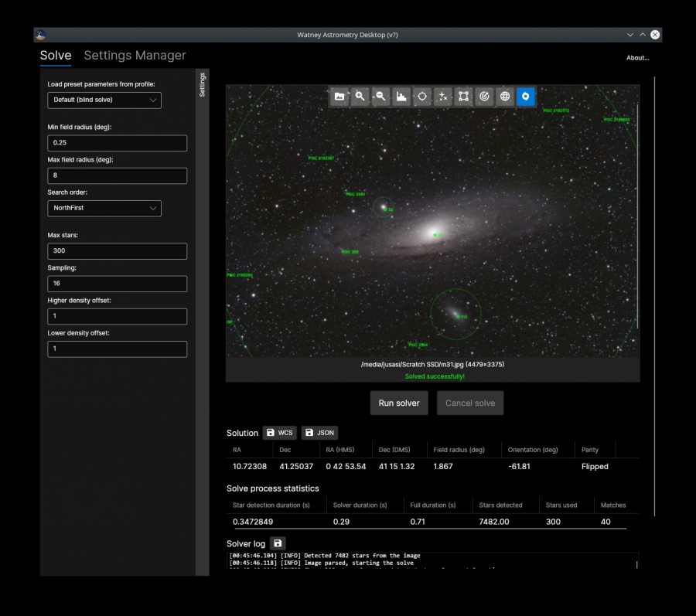This screenshot has height=616, width=696.
Task: Save solution as WCS file
Action: (280, 433)
